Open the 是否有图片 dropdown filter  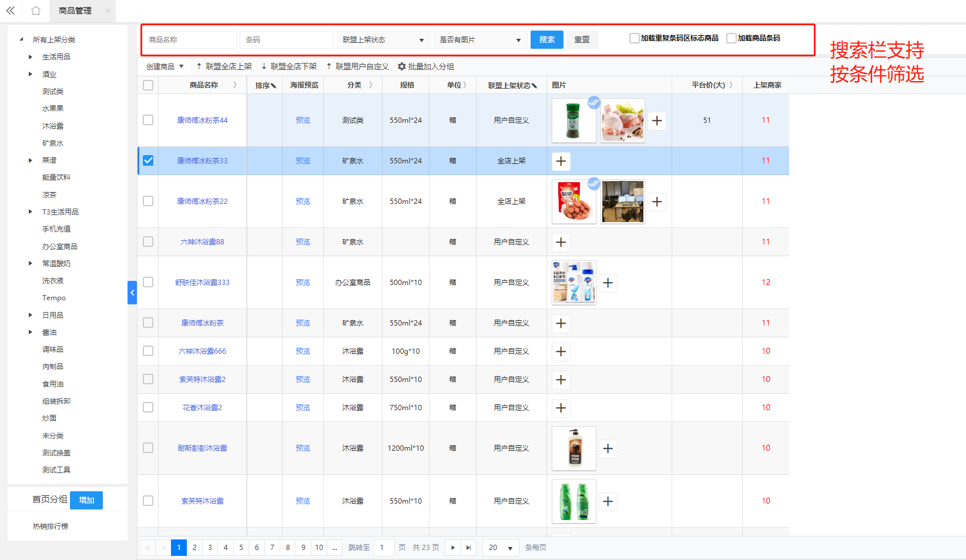(x=480, y=40)
